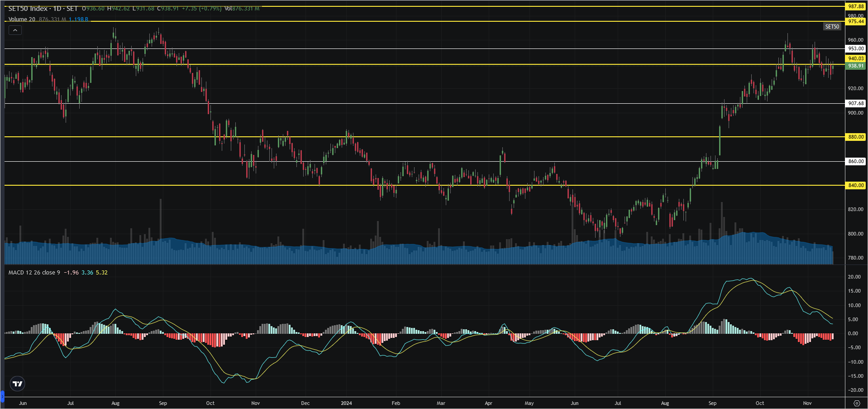Click the SET50 symbol tag label
This screenshot has width=868, height=409.
(832, 27)
